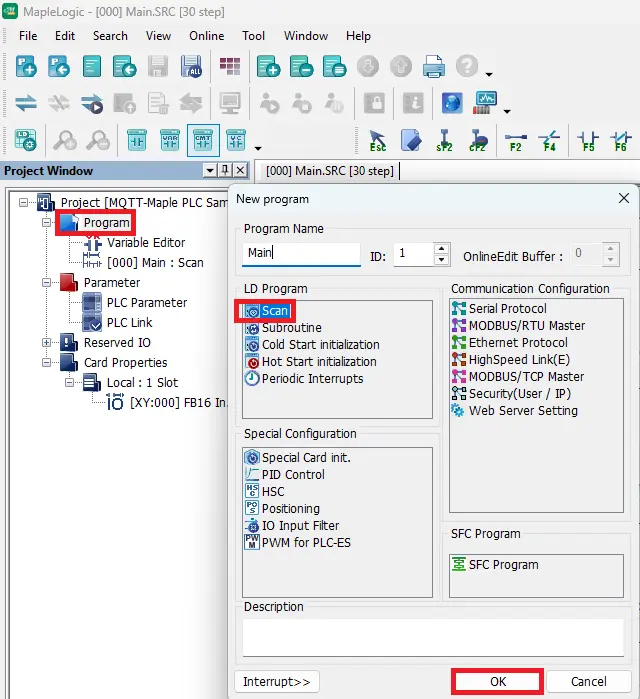Select Periodic Interrupts program type

pos(312,378)
